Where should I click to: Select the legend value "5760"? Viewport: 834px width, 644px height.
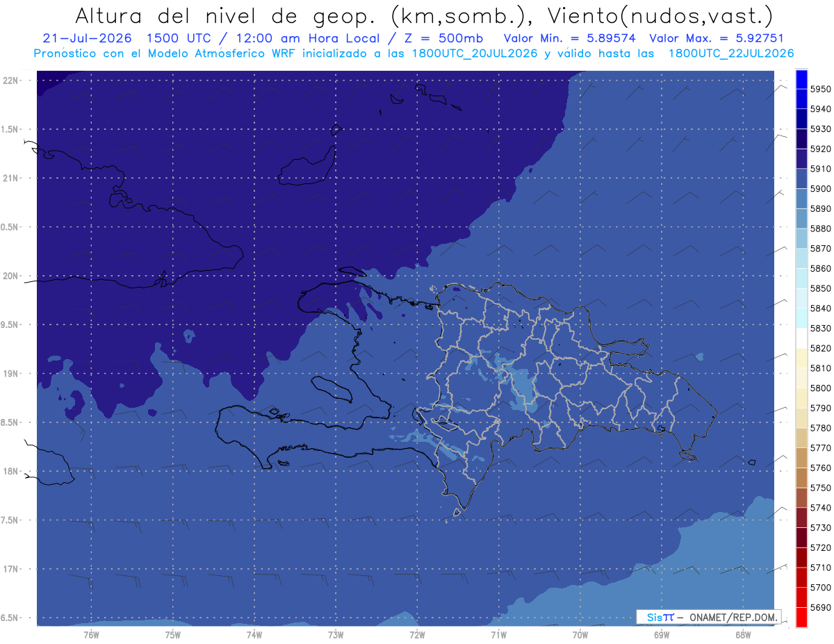820,468
